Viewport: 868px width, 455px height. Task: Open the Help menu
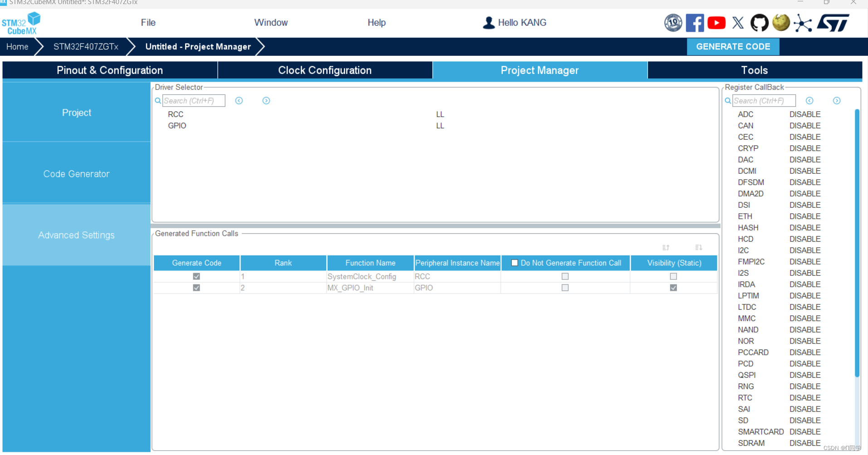click(377, 23)
